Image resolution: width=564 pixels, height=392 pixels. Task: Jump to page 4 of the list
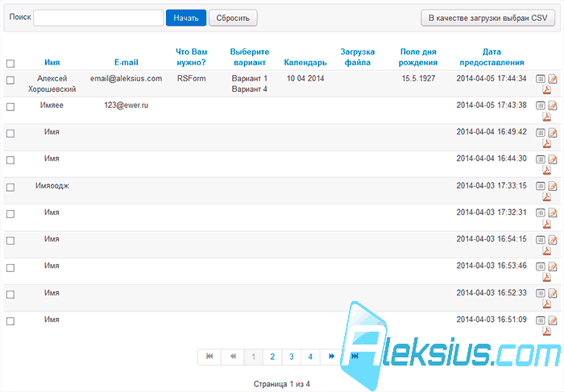click(x=310, y=357)
